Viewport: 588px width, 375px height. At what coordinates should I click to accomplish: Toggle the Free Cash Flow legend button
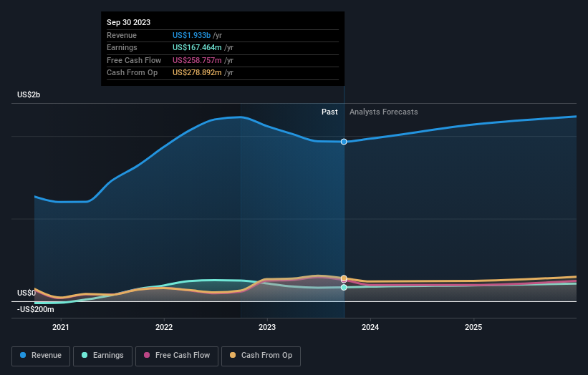coord(177,356)
